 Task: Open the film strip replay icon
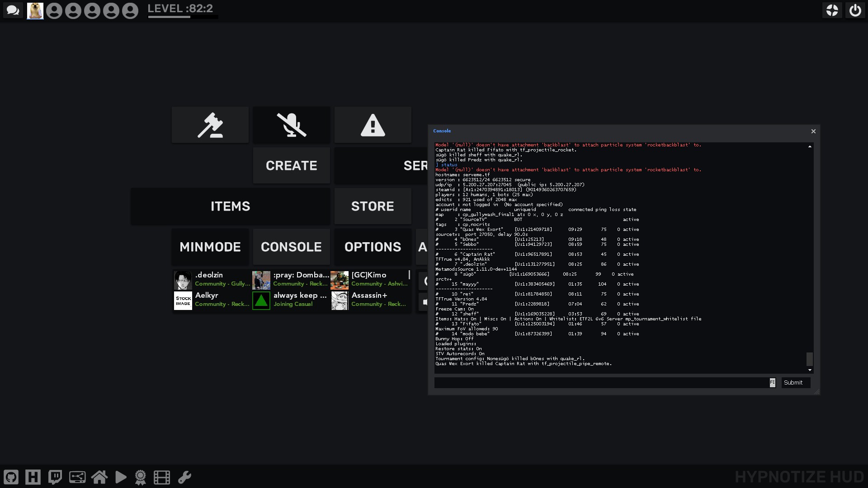162,477
